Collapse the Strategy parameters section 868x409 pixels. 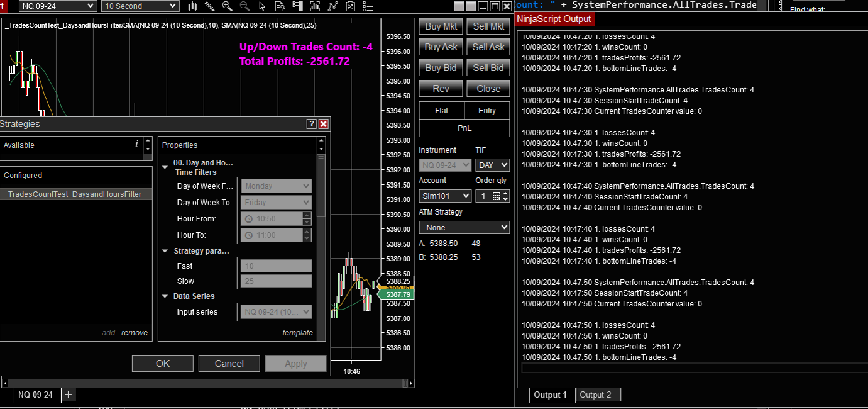[165, 250]
